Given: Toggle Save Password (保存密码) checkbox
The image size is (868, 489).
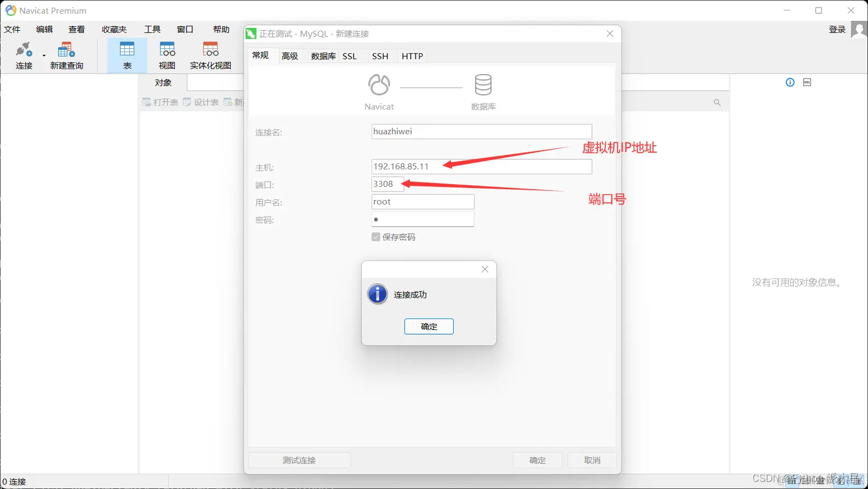Looking at the screenshot, I should click(376, 237).
